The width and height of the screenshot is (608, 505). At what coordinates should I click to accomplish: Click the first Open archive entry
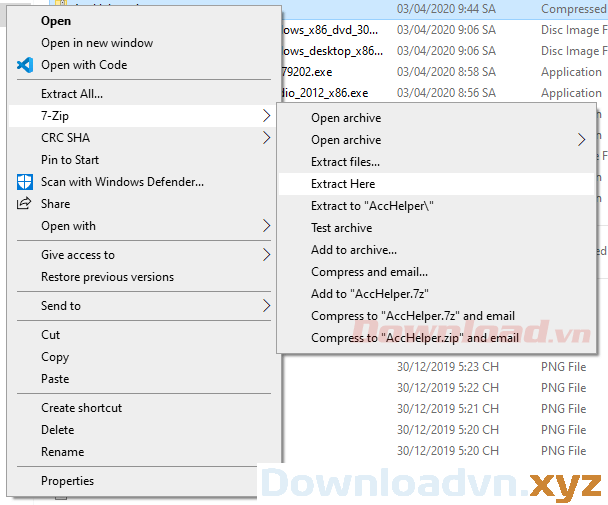click(346, 118)
